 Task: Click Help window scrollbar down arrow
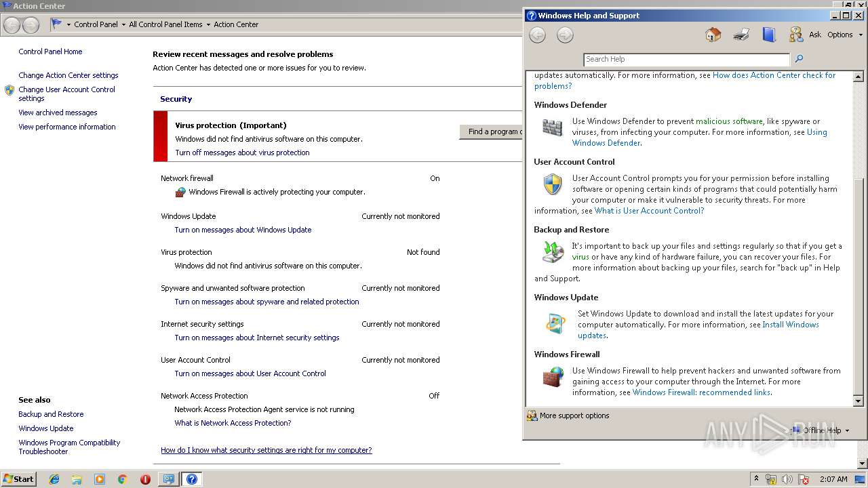pos(858,401)
